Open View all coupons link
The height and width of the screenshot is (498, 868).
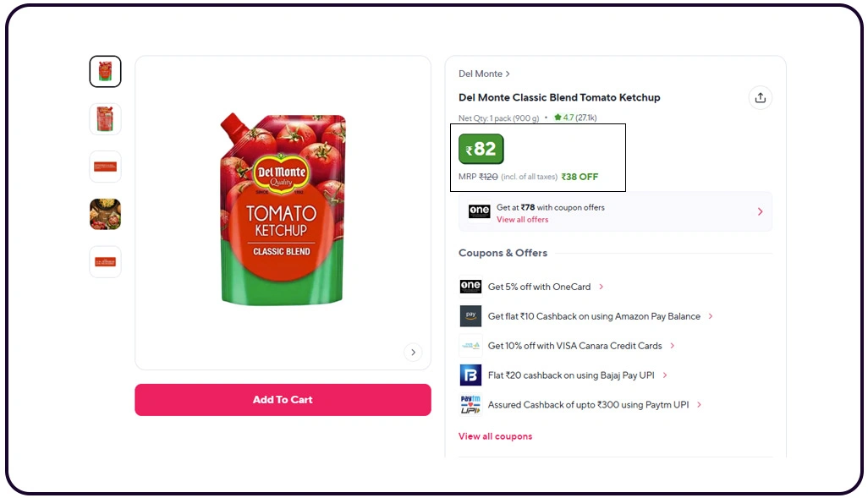coord(495,436)
